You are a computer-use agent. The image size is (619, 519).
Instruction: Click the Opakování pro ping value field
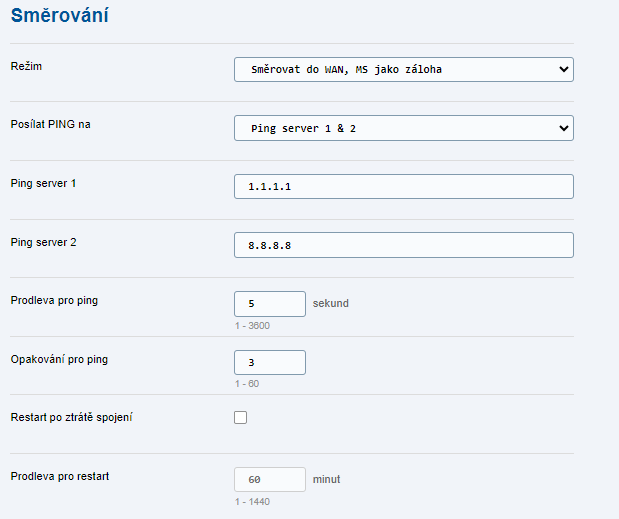(270, 362)
